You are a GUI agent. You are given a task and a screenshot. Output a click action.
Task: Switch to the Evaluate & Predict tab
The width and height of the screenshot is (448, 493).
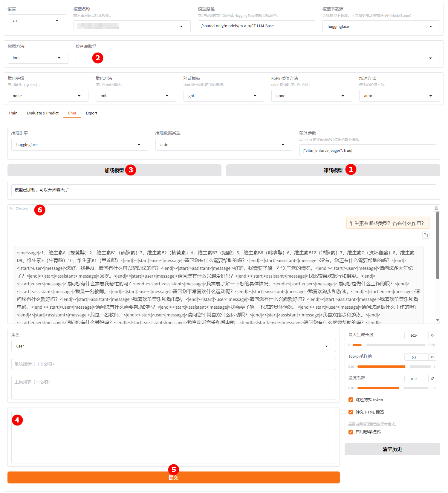click(x=43, y=113)
